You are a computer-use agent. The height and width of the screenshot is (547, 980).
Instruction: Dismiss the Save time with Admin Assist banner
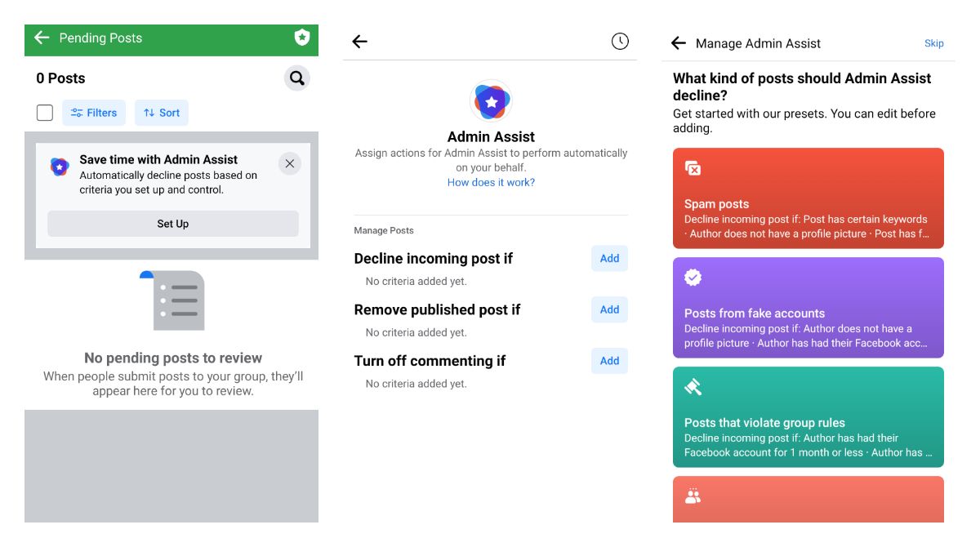click(290, 163)
